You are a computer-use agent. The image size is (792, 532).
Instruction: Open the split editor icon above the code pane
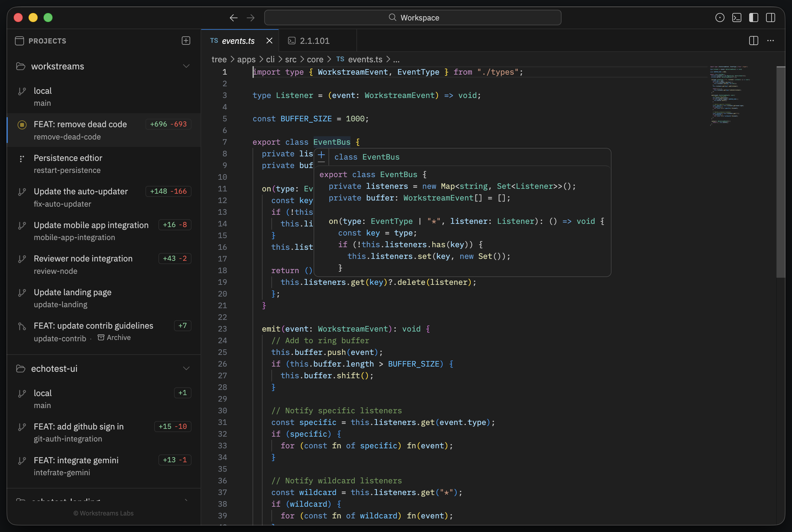click(753, 40)
